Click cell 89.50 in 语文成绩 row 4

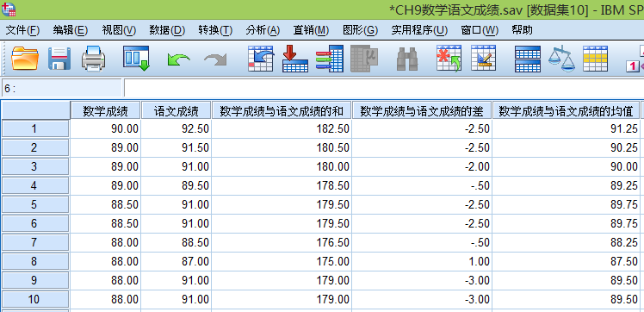pyautogui.click(x=176, y=186)
